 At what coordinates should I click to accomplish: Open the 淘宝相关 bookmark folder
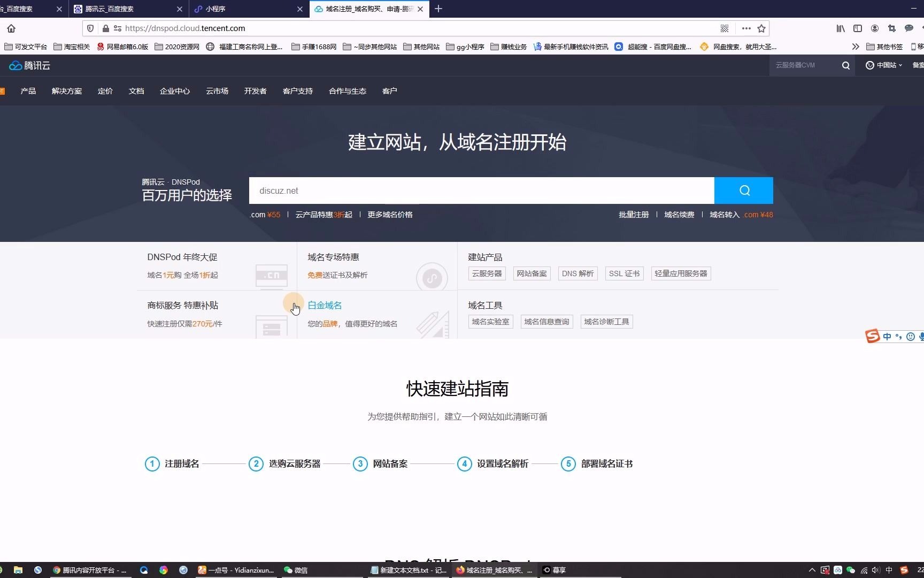[72, 47]
